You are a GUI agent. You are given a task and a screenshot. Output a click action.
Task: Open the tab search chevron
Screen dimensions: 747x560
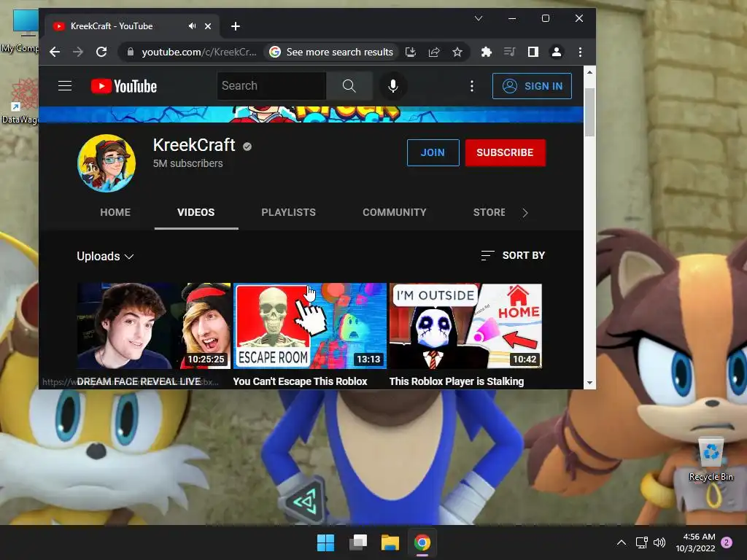[479, 18]
